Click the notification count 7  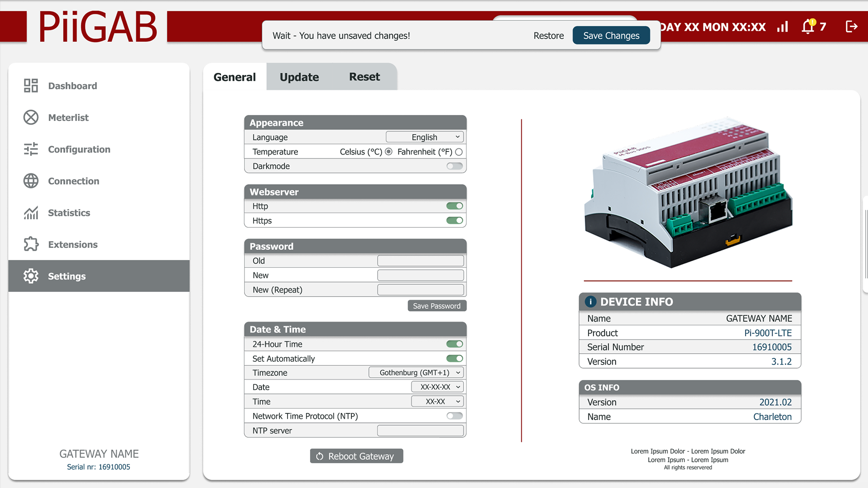pos(823,27)
